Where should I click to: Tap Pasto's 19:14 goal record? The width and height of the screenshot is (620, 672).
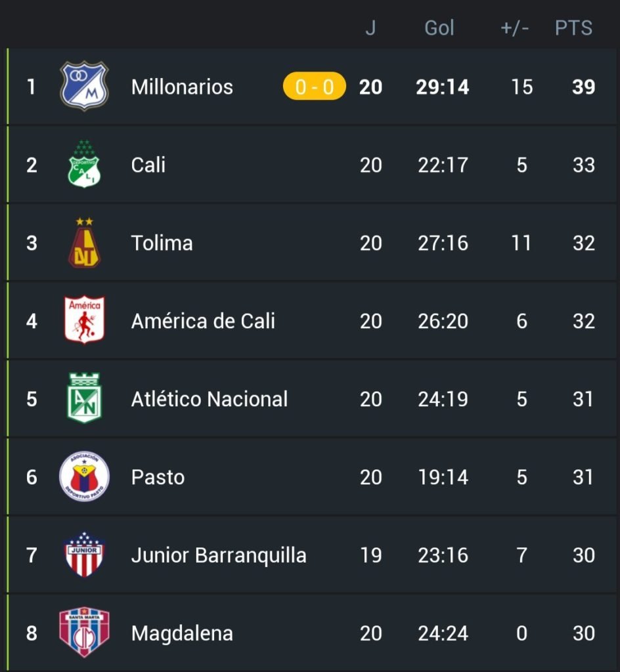click(443, 477)
